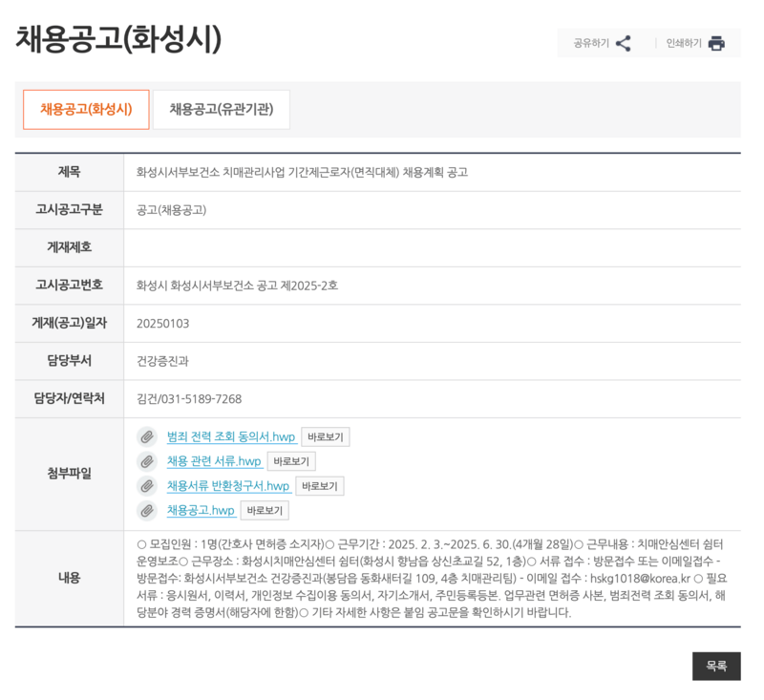Screen dimensions: 764x700
Task: Open 바로보기 for 채용공고.hwp
Action: [x=265, y=511]
